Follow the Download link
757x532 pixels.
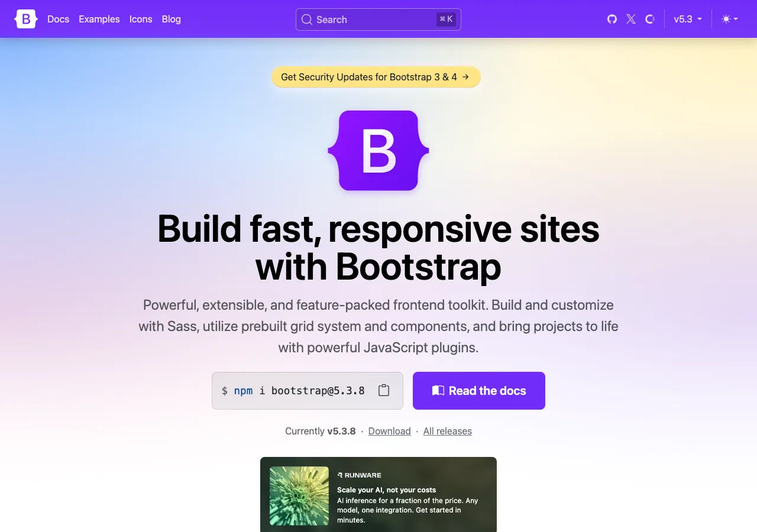[390, 431]
